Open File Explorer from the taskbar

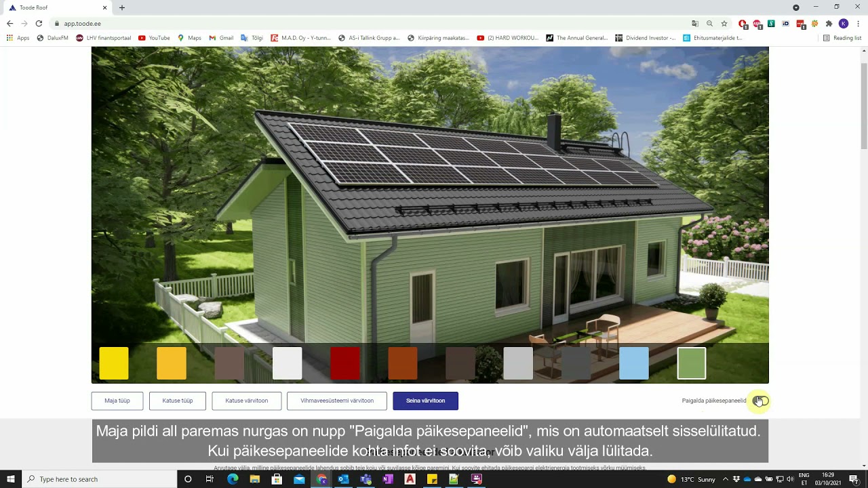click(255, 479)
